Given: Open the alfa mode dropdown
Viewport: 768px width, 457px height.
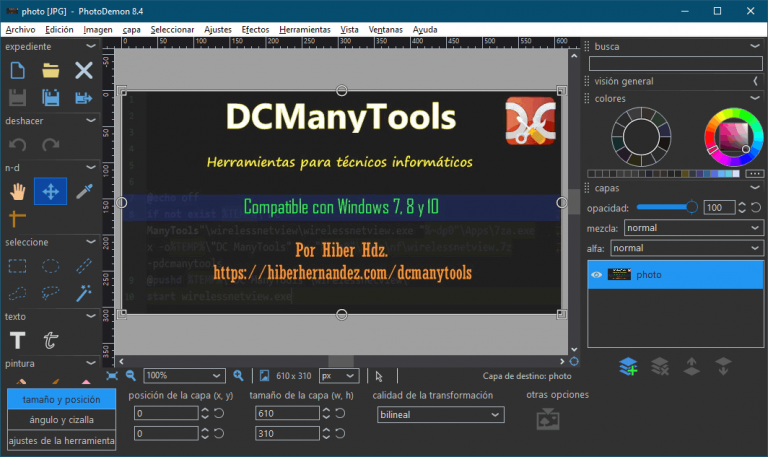Looking at the screenshot, I should coord(686,248).
